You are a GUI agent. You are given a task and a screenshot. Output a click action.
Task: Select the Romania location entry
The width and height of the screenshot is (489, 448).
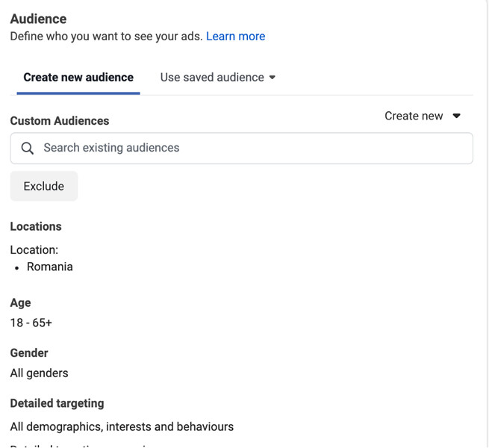(x=49, y=267)
